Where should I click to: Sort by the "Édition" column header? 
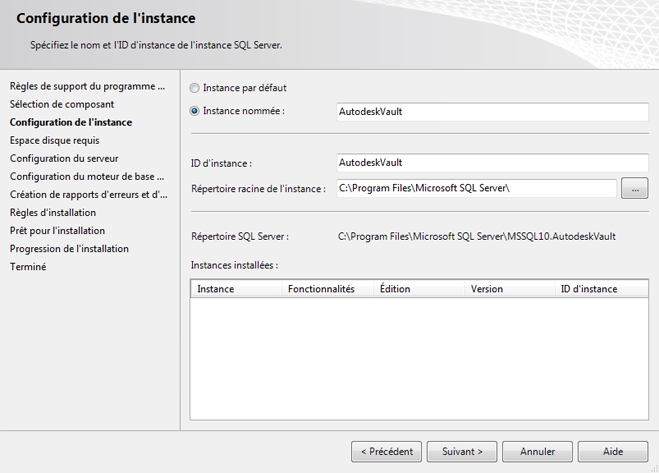click(419, 289)
